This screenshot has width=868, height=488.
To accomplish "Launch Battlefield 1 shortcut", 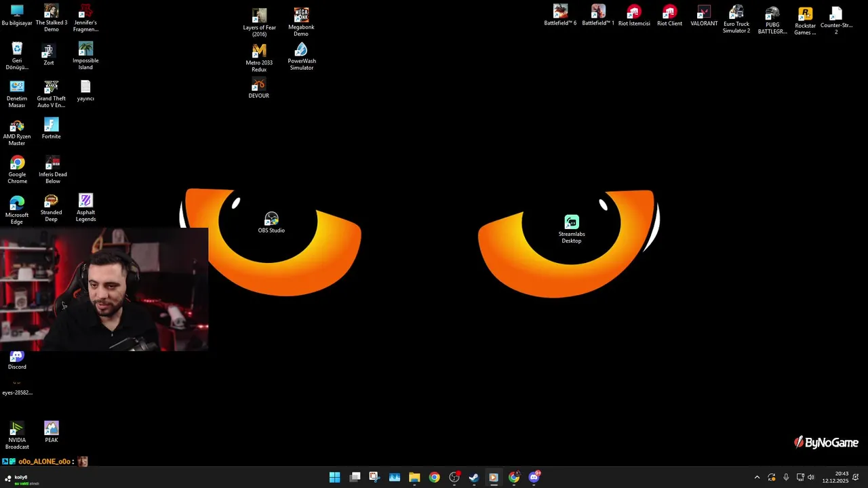I will pyautogui.click(x=598, y=16).
